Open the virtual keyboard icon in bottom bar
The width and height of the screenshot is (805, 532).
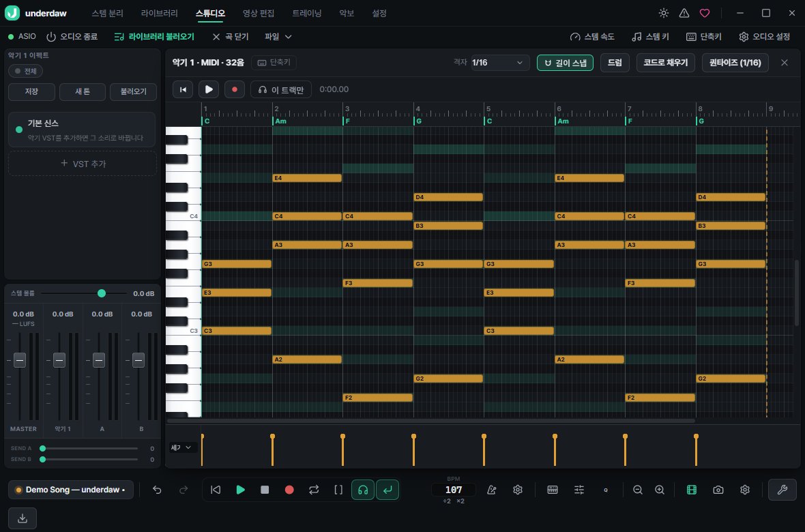coord(553,490)
